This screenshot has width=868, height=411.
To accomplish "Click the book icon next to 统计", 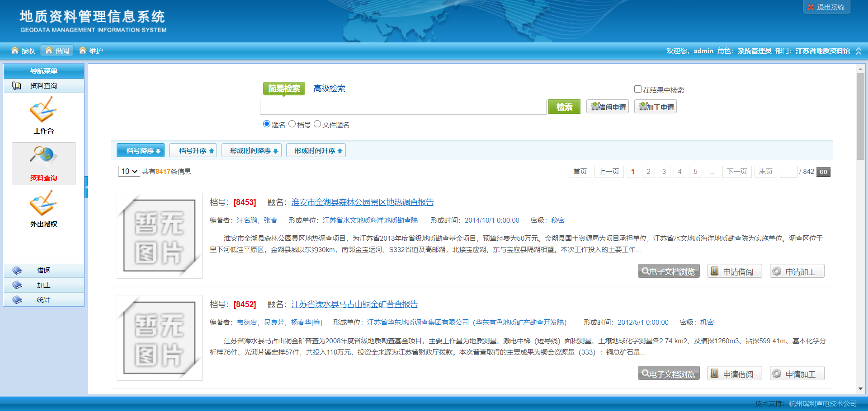I will [17, 300].
